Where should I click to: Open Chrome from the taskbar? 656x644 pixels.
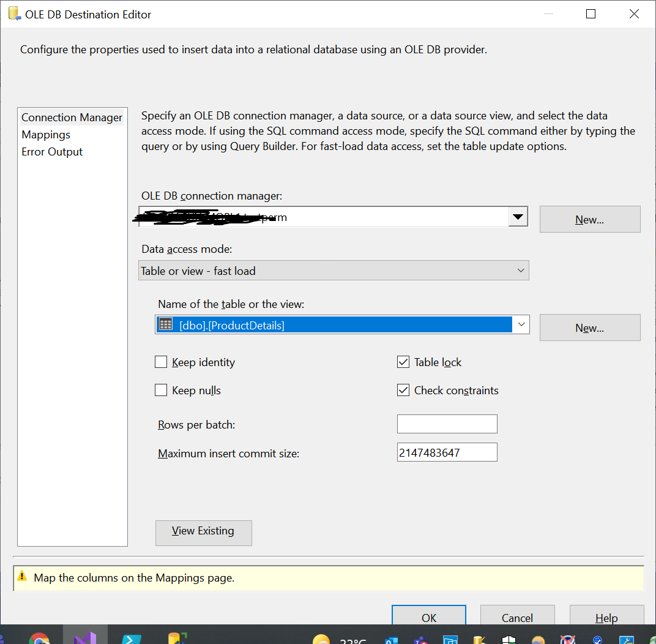[x=39, y=638]
